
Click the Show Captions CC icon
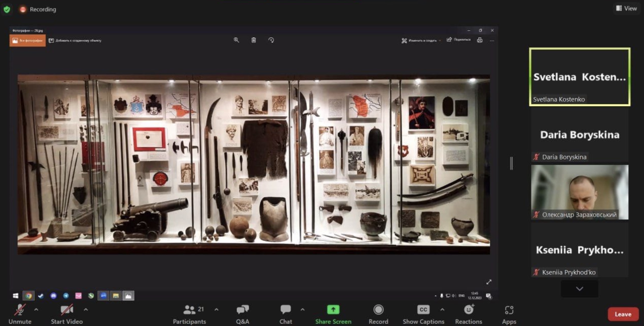coord(423,310)
